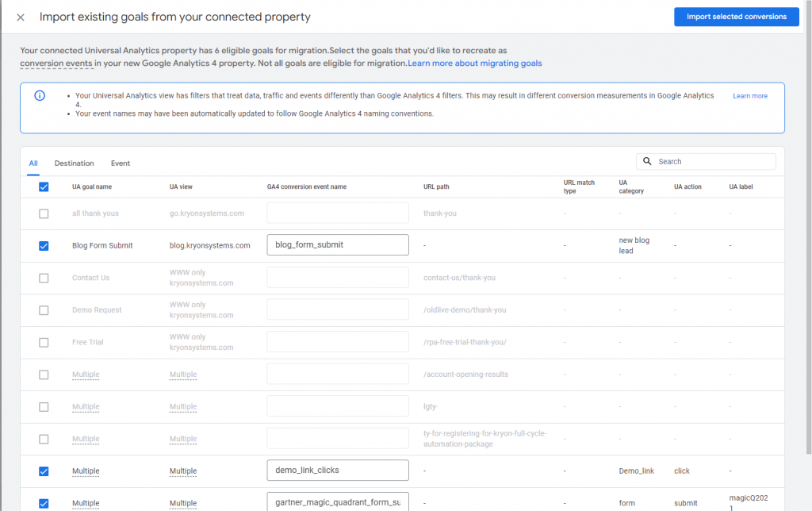This screenshot has width=812, height=511.
Task: Toggle checkbox for the Contact Us goal
Action: [x=44, y=279]
